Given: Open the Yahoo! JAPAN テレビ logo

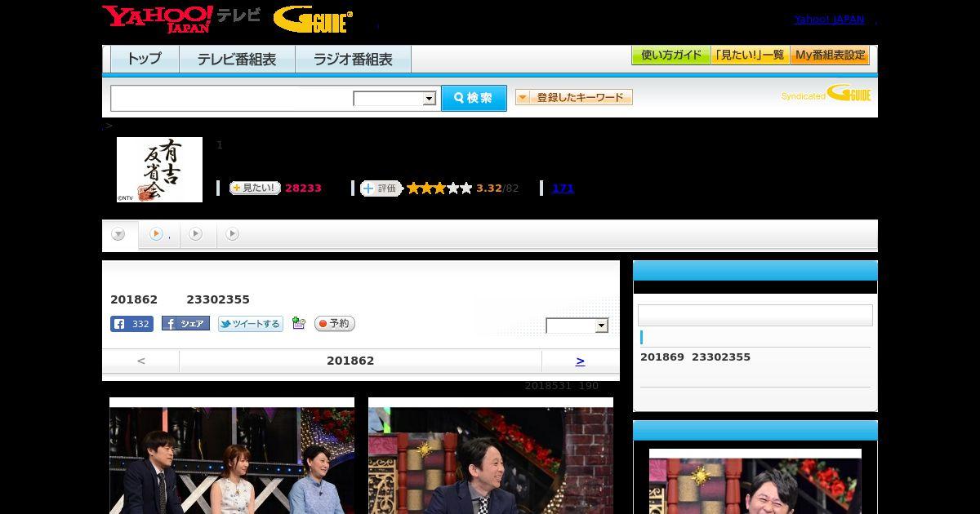Looking at the screenshot, I should point(181,18).
